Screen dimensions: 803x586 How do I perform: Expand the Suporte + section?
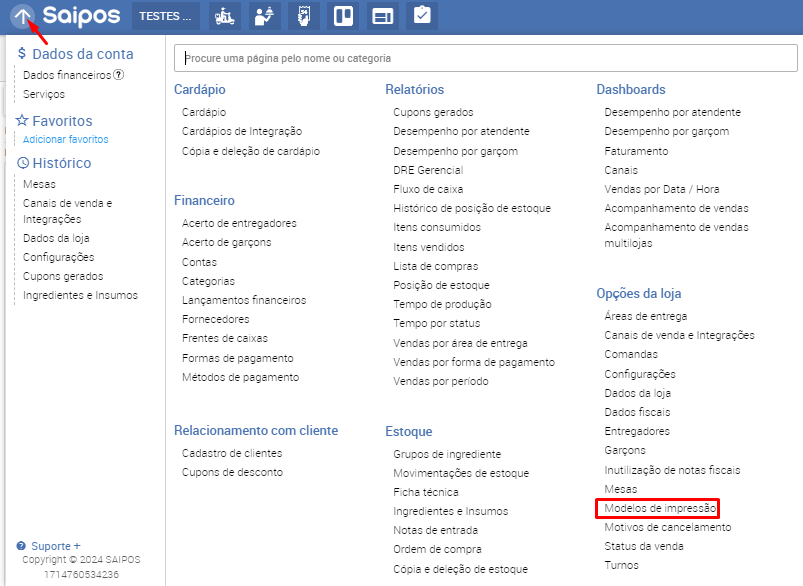56,546
